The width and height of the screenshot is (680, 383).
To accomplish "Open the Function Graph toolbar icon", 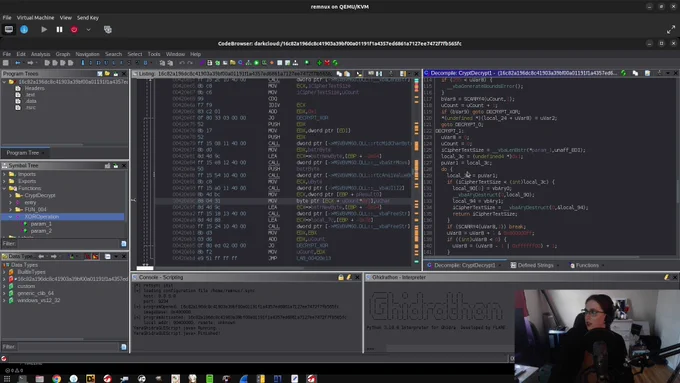I will [x=248, y=63].
